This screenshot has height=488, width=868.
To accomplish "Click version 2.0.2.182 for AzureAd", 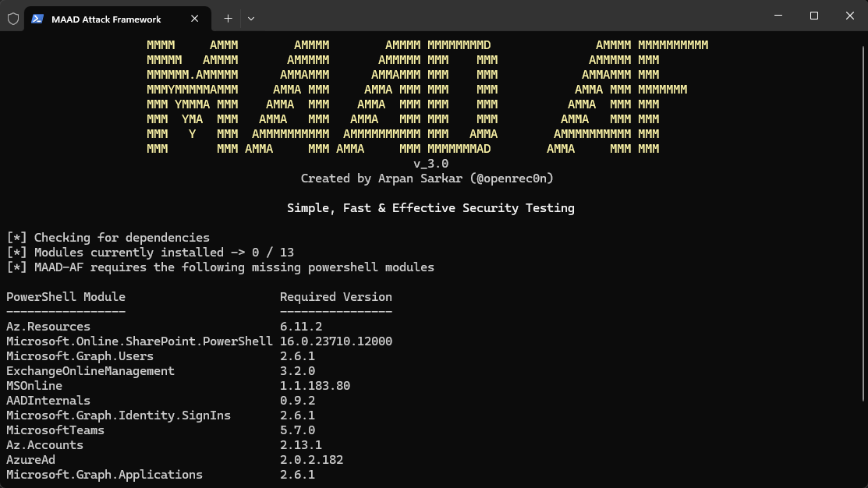I will click(312, 460).
